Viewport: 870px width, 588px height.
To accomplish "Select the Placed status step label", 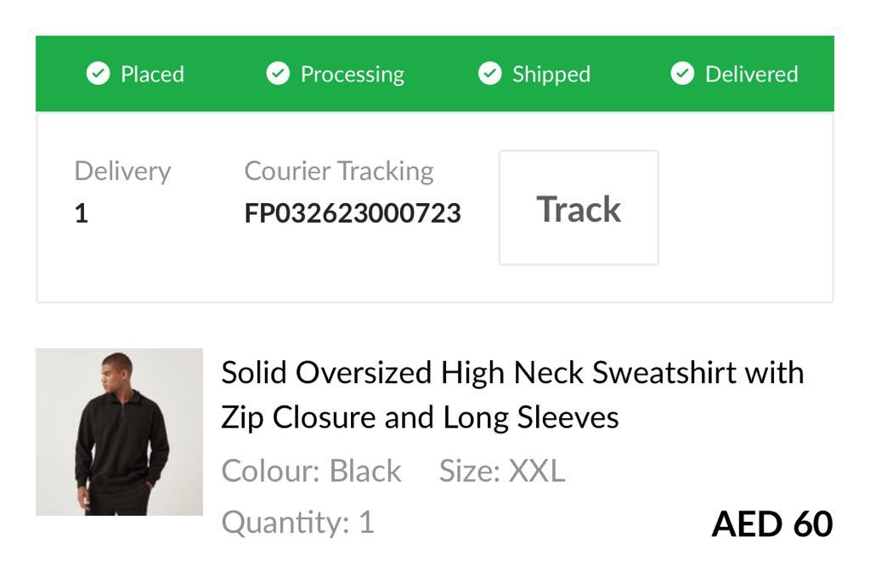I will 152,74.
